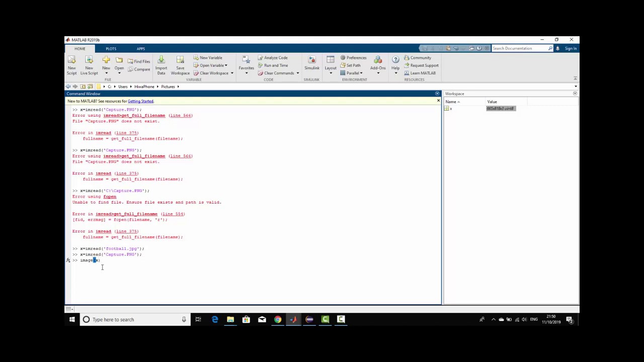Click the Browse for folder icon
The height and width of the screenshot is (362, 644).
[x=90, y=86]
